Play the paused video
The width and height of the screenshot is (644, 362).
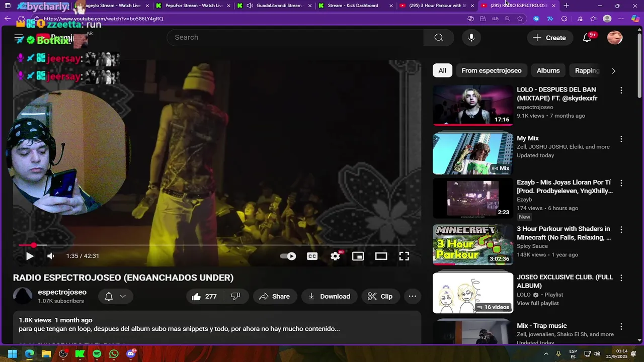[30, 256]
